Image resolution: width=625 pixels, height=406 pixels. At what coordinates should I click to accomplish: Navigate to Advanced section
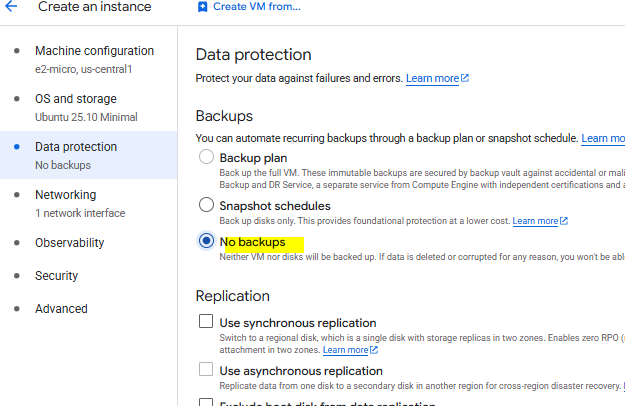point(61,308)
